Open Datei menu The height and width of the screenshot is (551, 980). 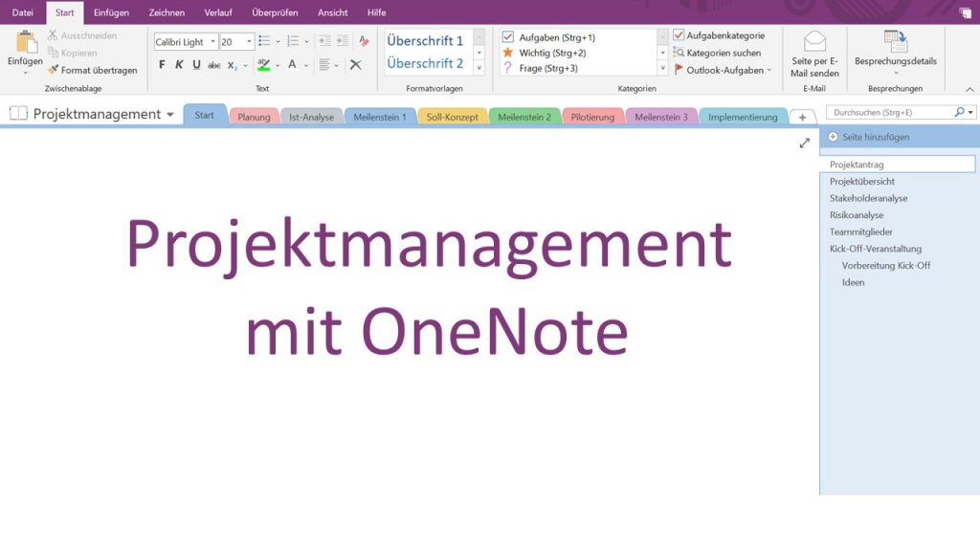[x=23, y=12]
